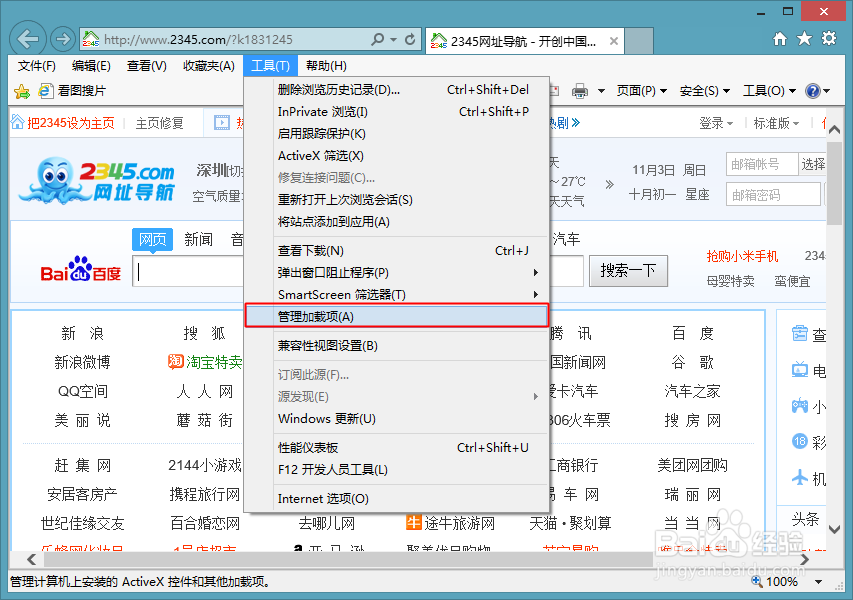
Task: Open the help icon dropdown arrow
Action: [827, 91]
